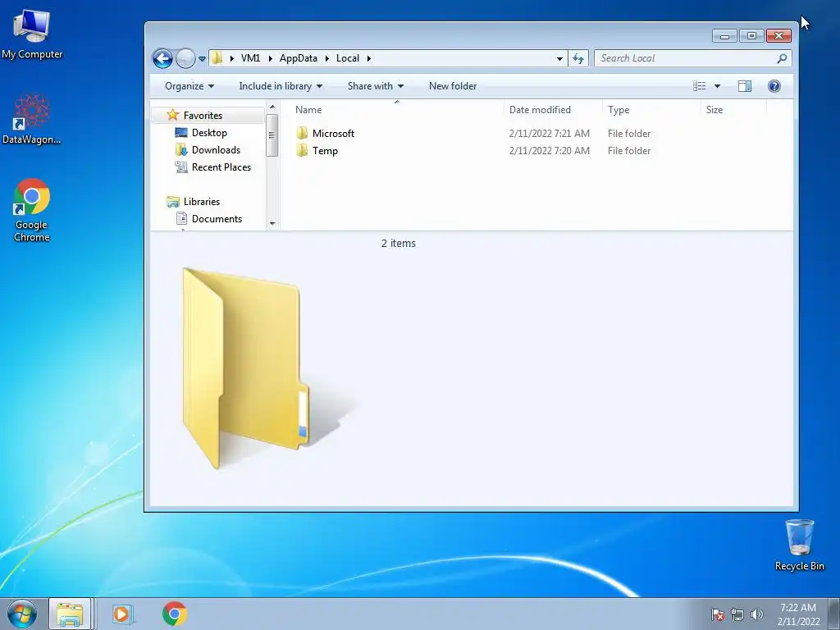Select Libraries in the navigation pane
This screenshot has height=630, width=840.
pyautogui.click(x=202, y=202)
